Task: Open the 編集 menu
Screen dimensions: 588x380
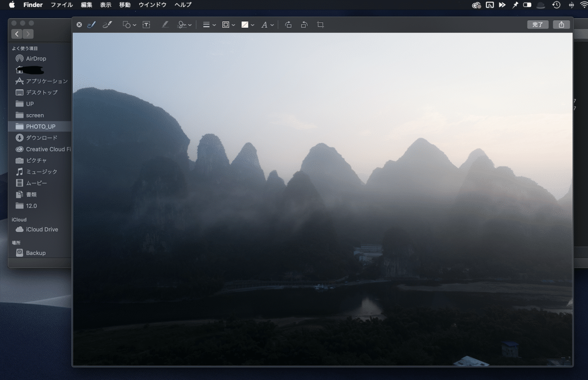Action: click(86, 5)
